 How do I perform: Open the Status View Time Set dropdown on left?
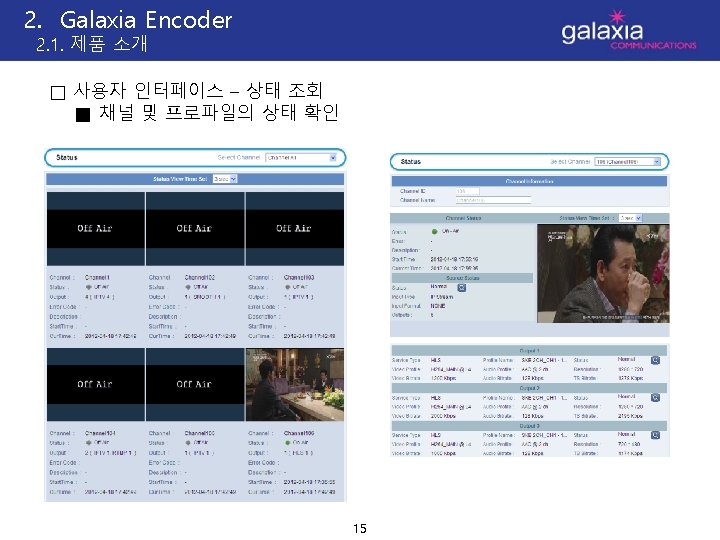coord(225,179)
